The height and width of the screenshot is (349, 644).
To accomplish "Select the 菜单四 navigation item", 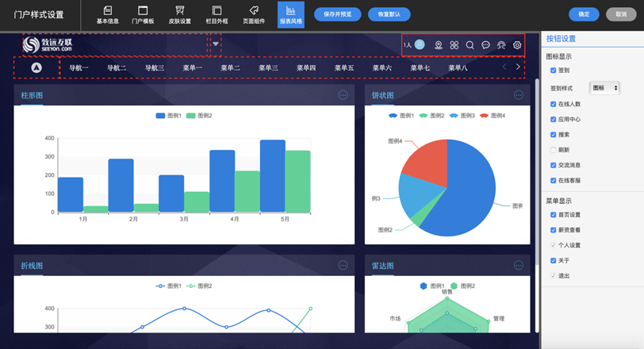I will click(306, 68).
